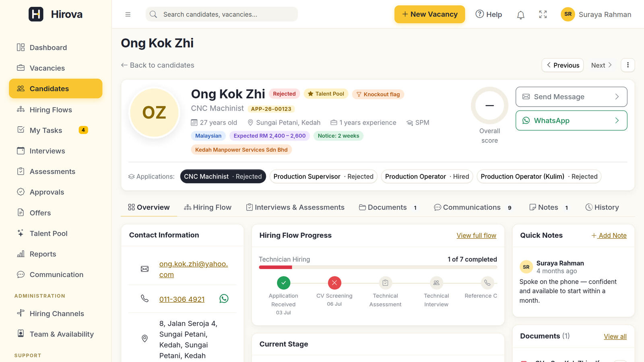Expand the Send Message option
644x362 pixels.
(571, 97)
